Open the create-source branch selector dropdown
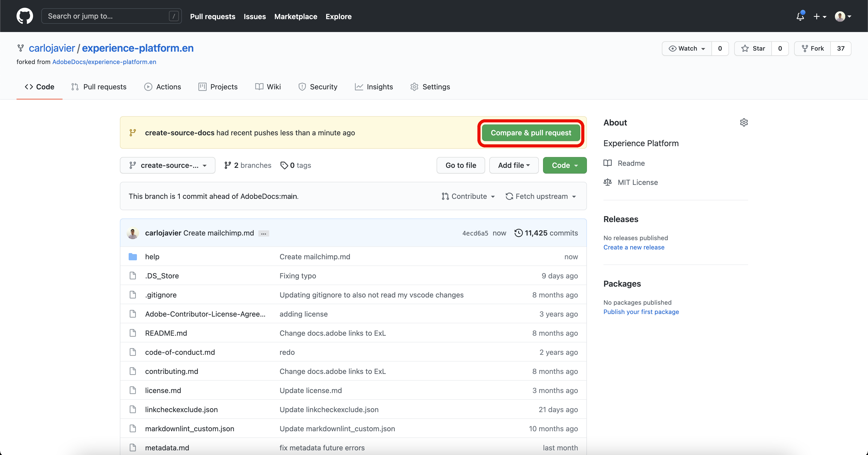Image resolution: width=868 pixels, height=455 pixels. click(x=167, y=165)
